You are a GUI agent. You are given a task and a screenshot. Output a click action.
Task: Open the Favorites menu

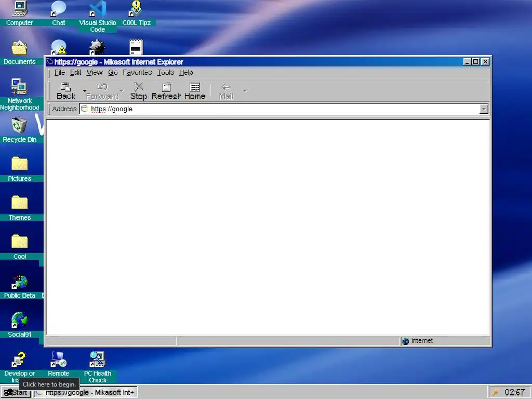(137, 72)
